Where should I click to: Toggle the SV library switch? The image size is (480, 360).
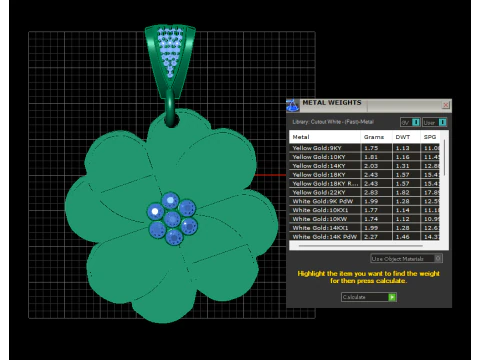(x=410, y=122)
